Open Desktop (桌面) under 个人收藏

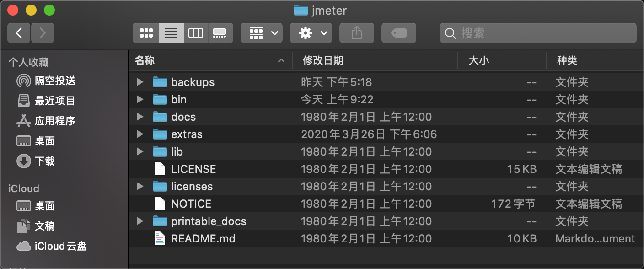tap(36, 141)
